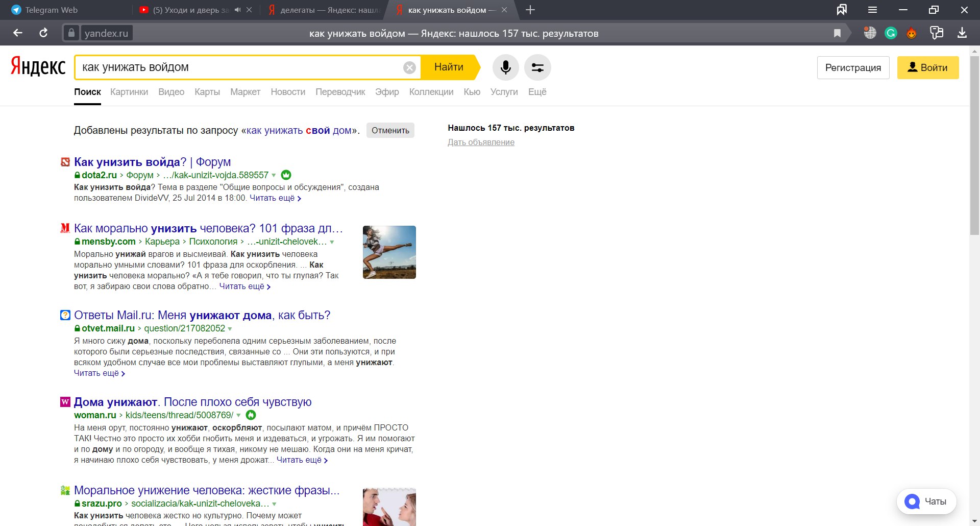Image resolution: width=980 pixels, height=526 pixels.
Task: Click green badge next to woman.ru result
Action: [x=251, y=415]
